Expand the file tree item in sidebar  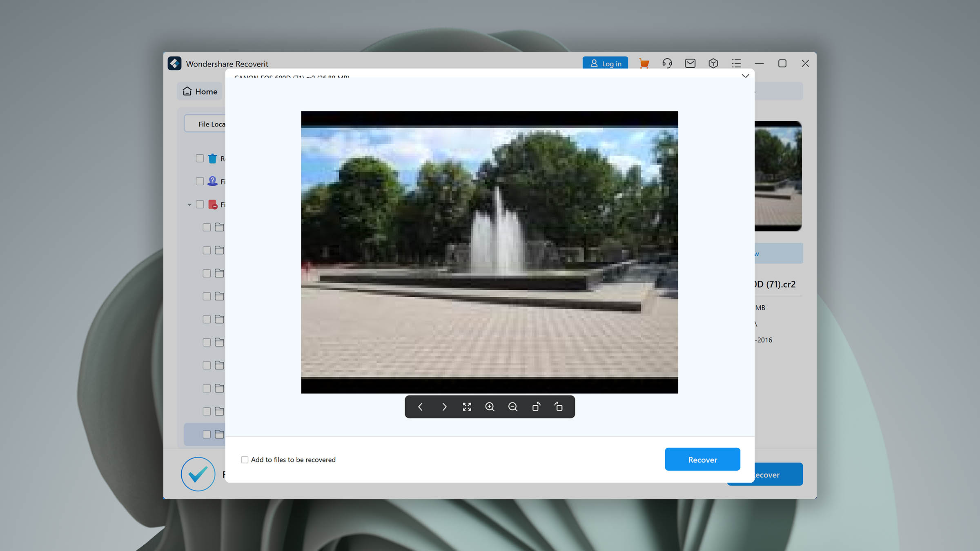tap(189, 204)
